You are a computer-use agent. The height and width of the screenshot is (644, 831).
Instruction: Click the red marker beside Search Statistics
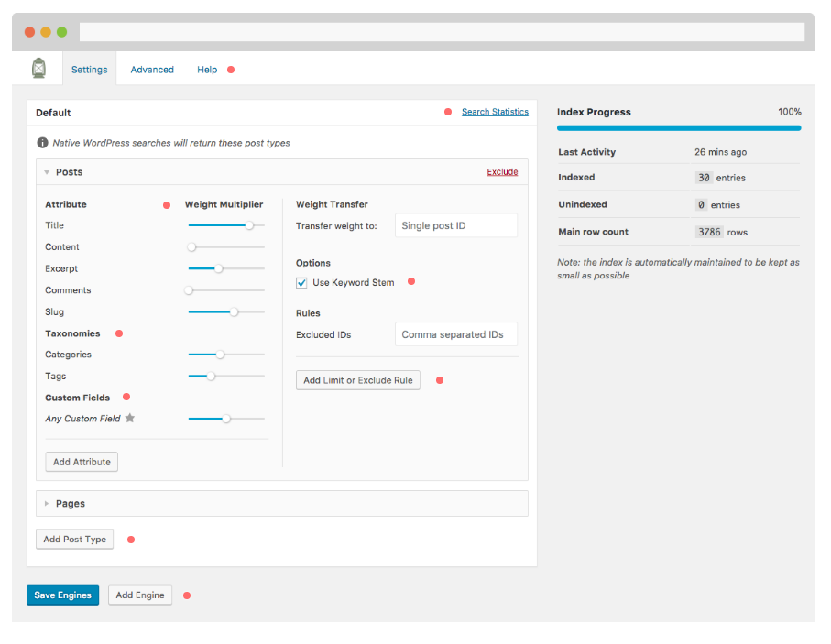click(448, 112)
